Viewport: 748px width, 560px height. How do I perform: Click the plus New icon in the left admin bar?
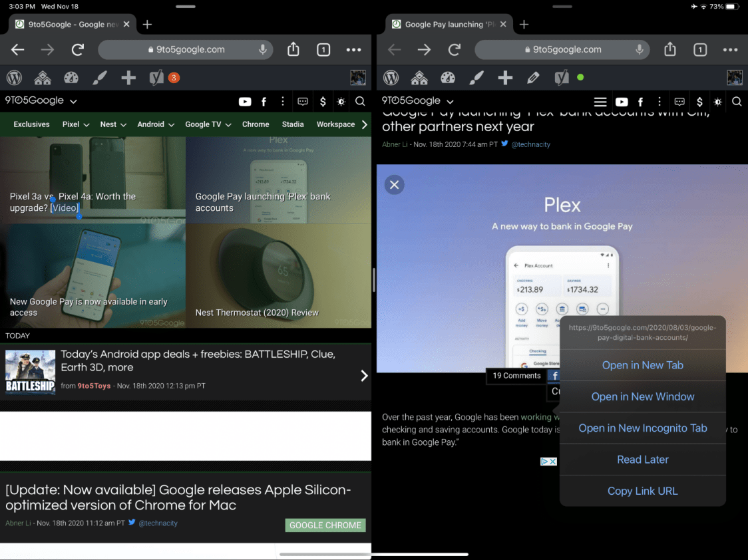coord(128,78)
